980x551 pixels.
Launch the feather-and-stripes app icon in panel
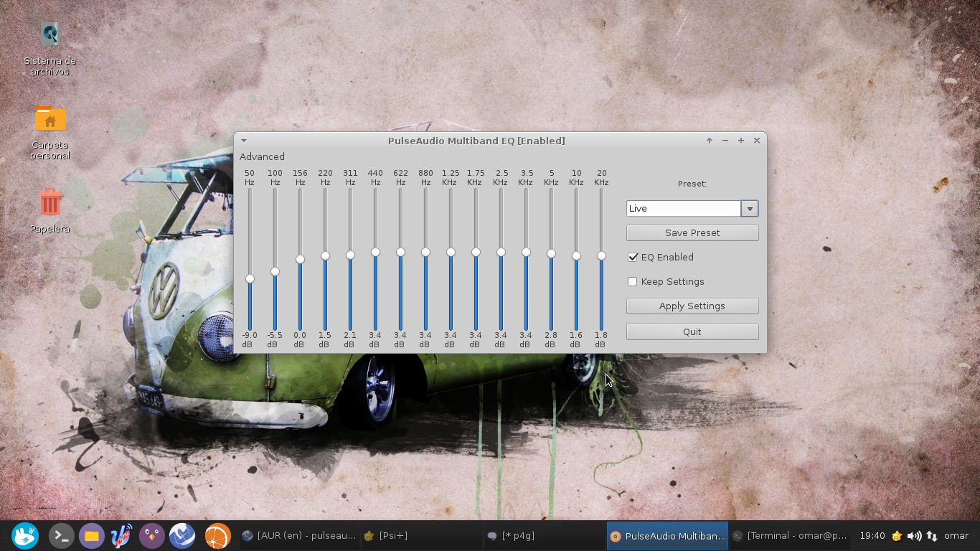122,536
